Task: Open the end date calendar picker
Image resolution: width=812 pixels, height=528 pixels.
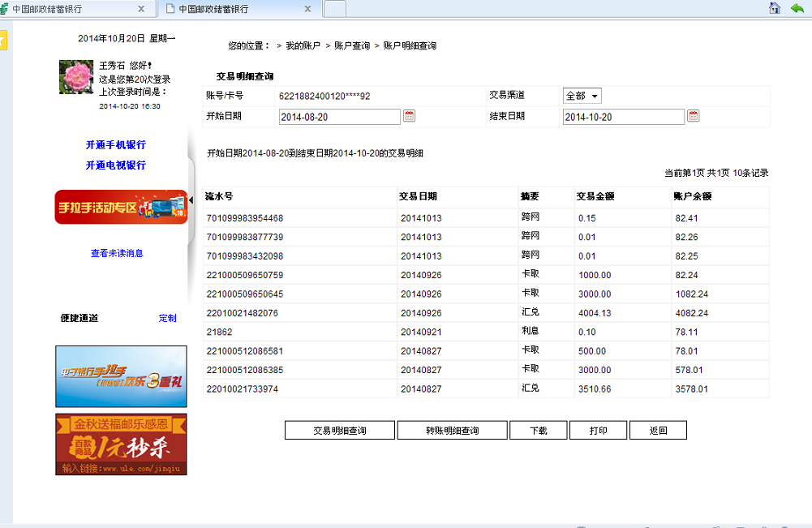Action: 694,116
